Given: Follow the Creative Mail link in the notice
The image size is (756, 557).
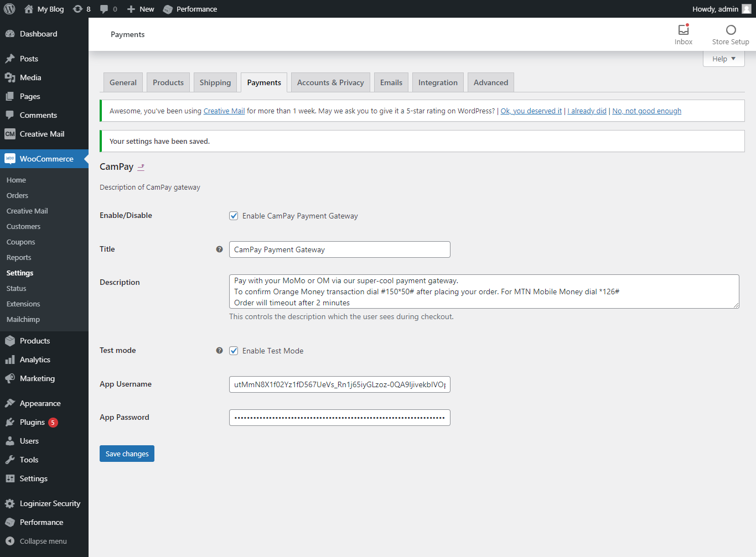Looking at the screenshot, I should click(224, 111).
